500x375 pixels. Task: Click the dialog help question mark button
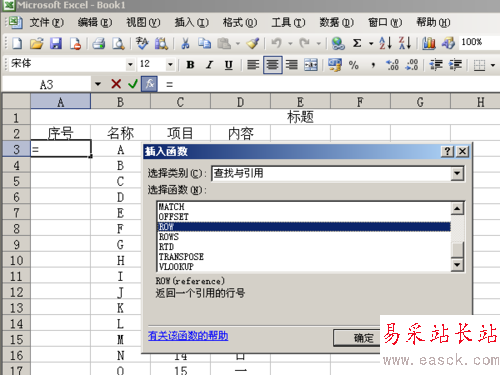[447, 152]
